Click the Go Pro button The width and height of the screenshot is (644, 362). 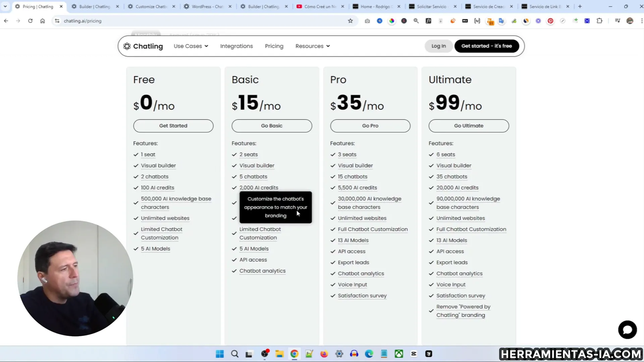tap(369, 125)
